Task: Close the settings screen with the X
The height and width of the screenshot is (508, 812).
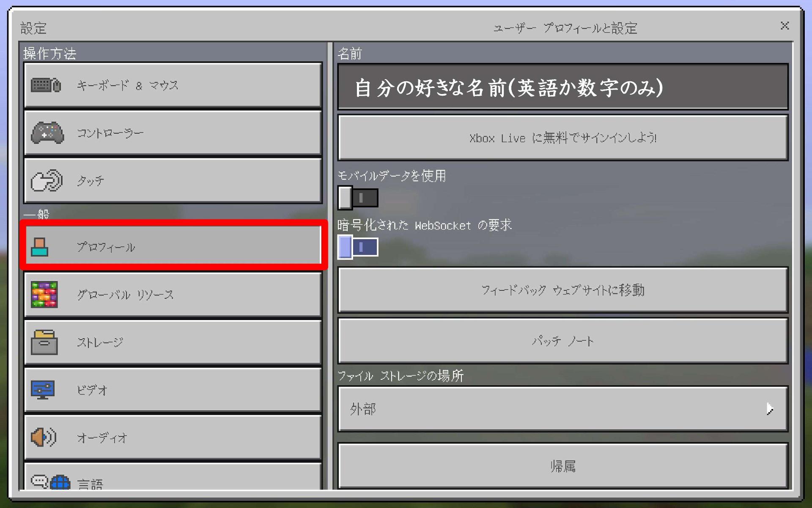Action: point(785,26)
